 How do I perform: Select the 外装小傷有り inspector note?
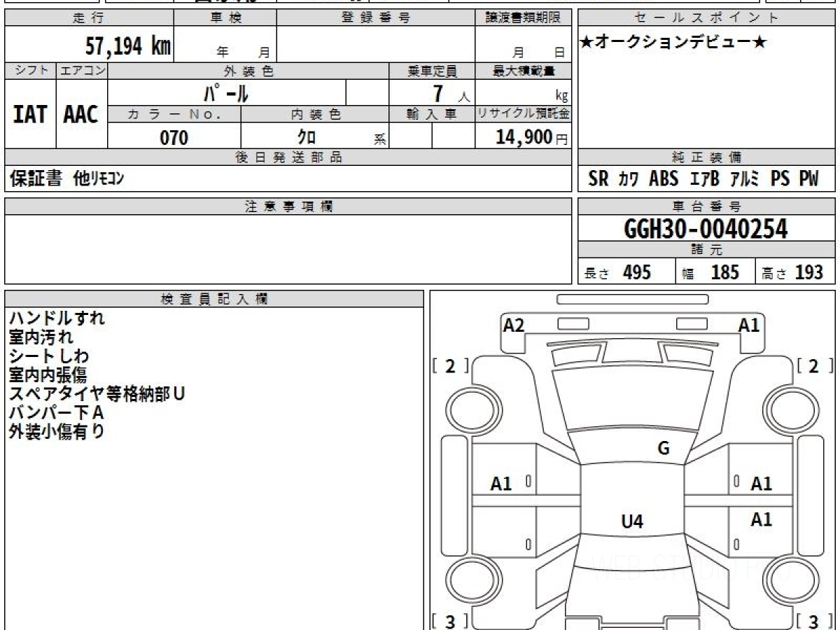pyautogui.click(x=57, y=432)
